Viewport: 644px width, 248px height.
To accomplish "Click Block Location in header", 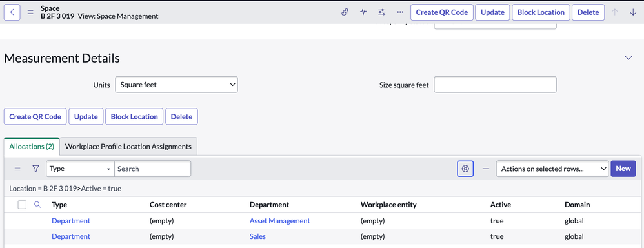I will pos(541,12).
